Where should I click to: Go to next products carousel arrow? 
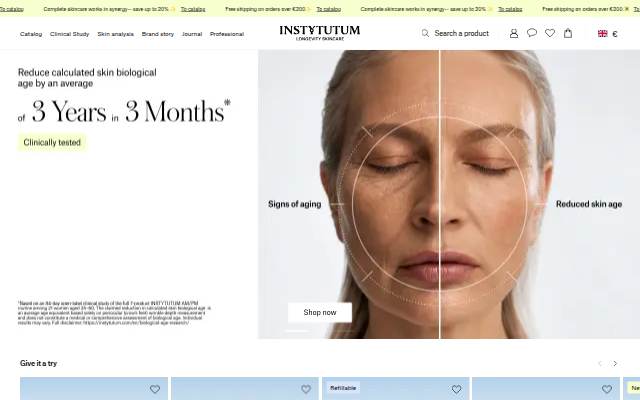click(615, 363)
